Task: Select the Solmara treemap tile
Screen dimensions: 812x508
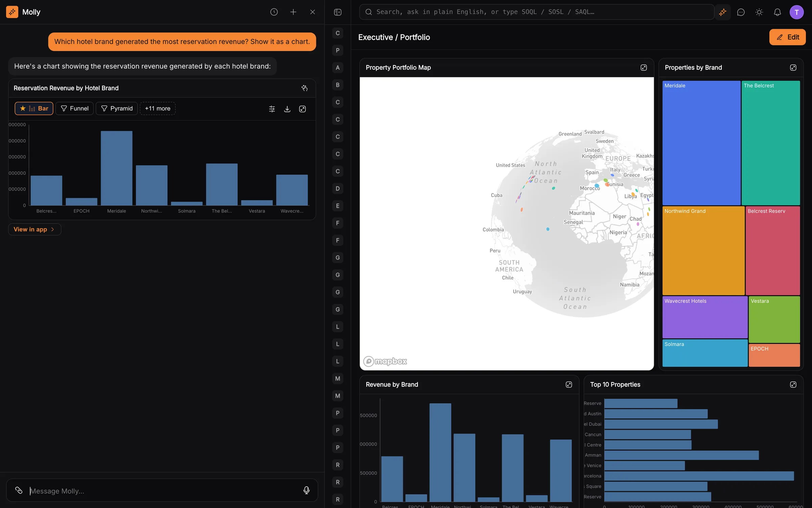Action: [x=705, y=353]
